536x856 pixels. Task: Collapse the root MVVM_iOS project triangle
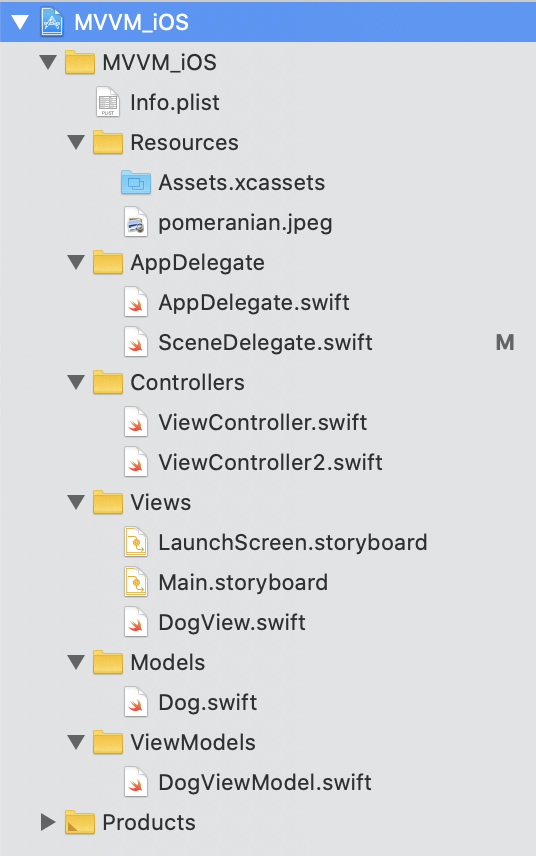click(x=20, y=22)
